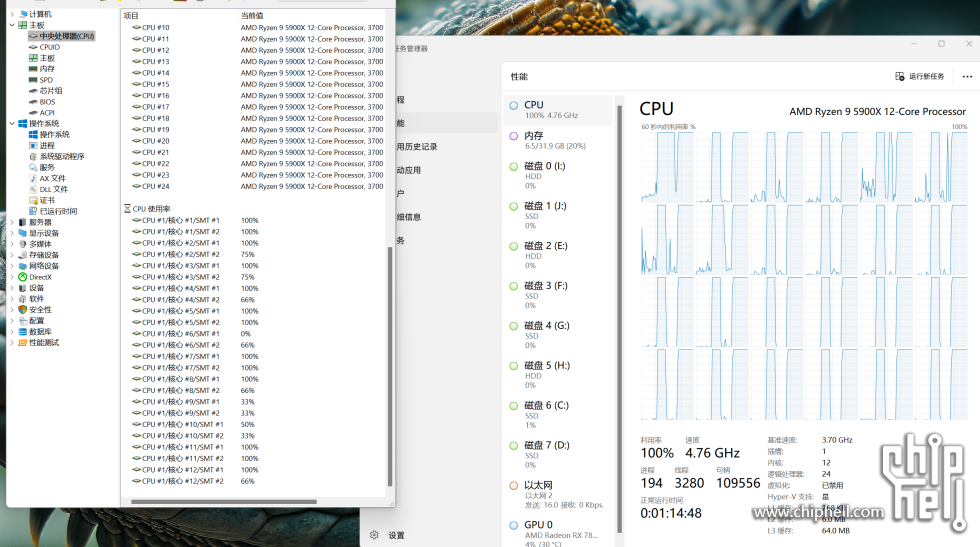The width and height of the screenshot is (980, 547).
Task: Select the CPU #1/核心 #6/SMT #1 row showing 0%
Action: (253, 334)
